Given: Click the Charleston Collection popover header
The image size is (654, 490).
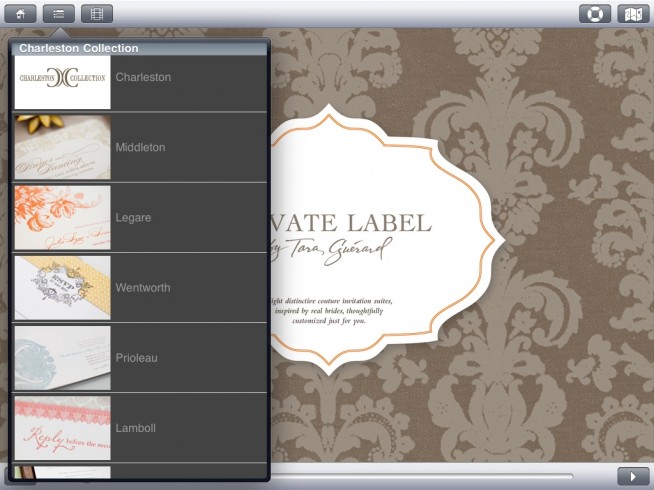Looking at the screenshot, I should click(139, 48).
